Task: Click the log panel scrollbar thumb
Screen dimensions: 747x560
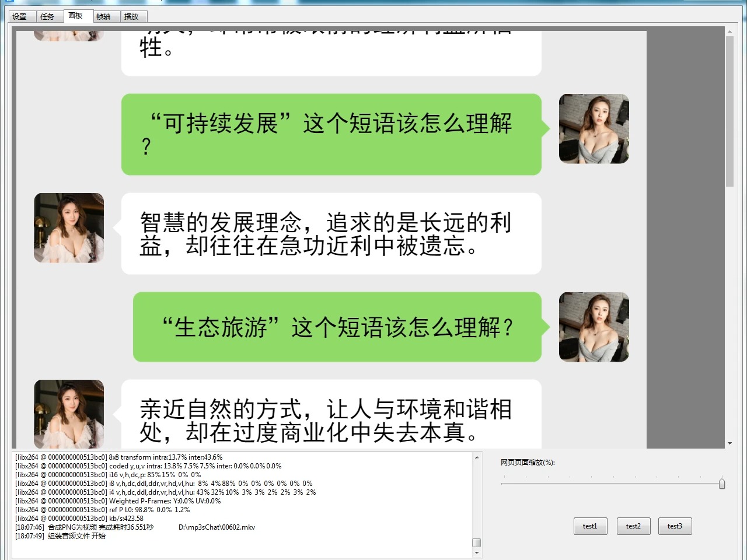Action: [477, 542]
